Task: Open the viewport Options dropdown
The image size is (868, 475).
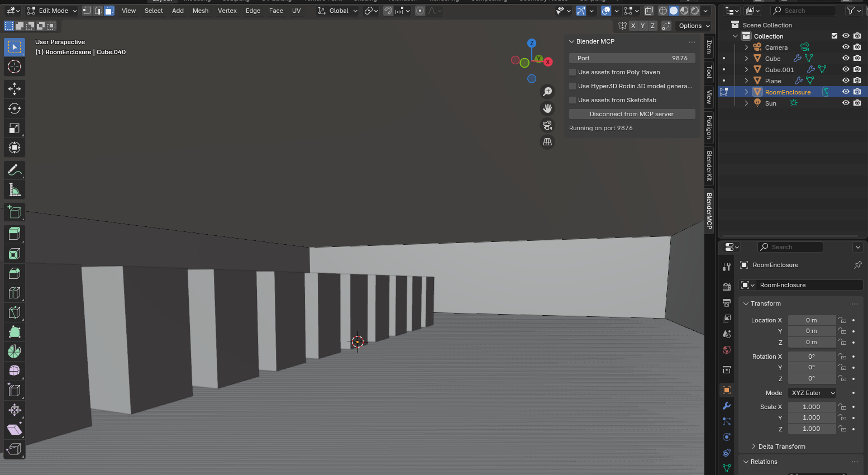Action: [694, 26]
